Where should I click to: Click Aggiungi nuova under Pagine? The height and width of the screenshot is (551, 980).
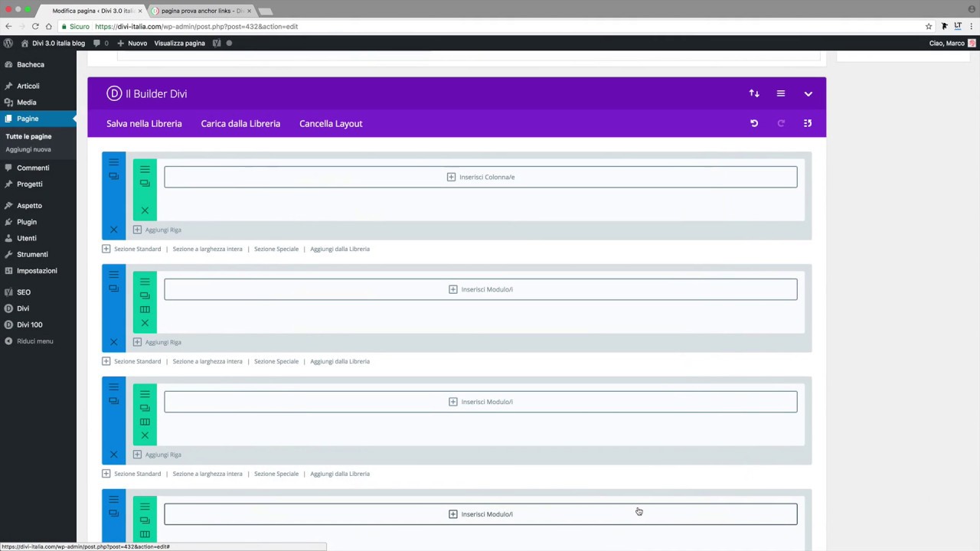(x=28, y=149)
